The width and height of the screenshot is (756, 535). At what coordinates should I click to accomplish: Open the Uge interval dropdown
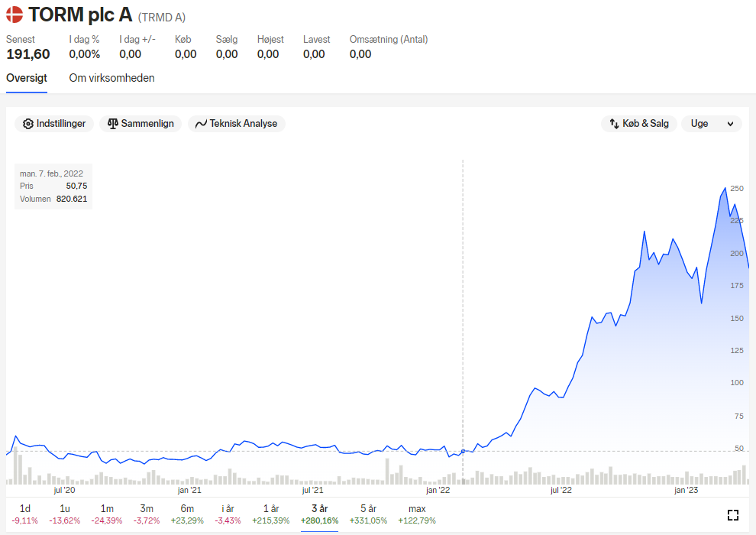[712, 124]
